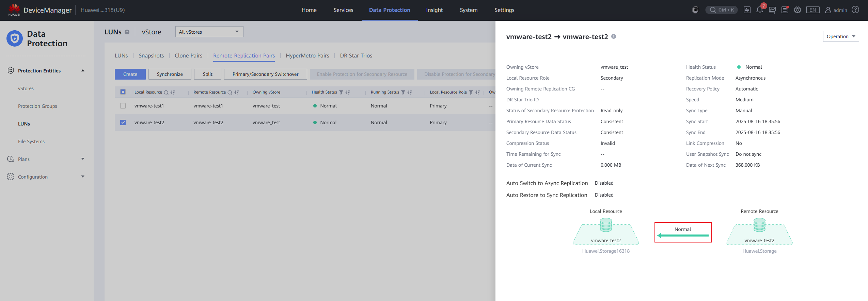Search the Remote Resource column
Image resolution: width=868 pixels, height=301 pixels.
click(x=230, y=92)
